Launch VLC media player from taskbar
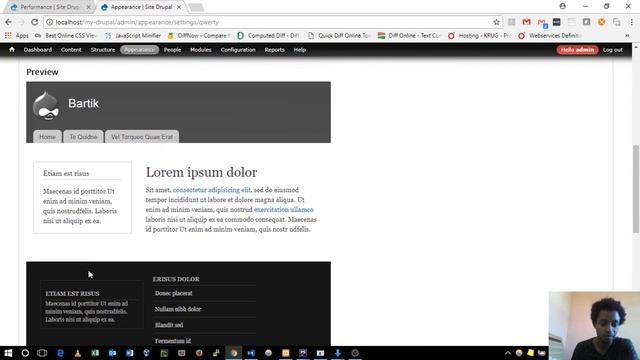This screenshot has height=360, width=640. coord(78,353)
